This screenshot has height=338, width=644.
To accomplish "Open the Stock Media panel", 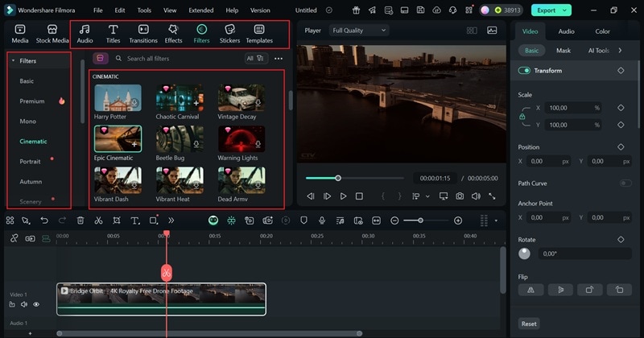I will 52,34.
